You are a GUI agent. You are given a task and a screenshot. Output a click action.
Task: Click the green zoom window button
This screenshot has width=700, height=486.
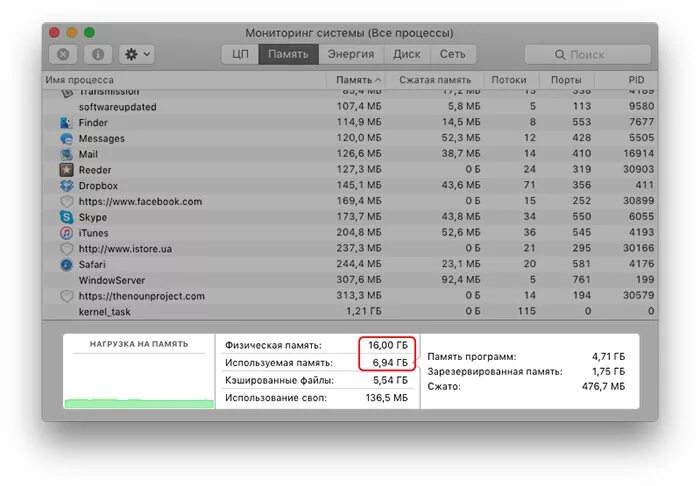(x=89, y=33)
